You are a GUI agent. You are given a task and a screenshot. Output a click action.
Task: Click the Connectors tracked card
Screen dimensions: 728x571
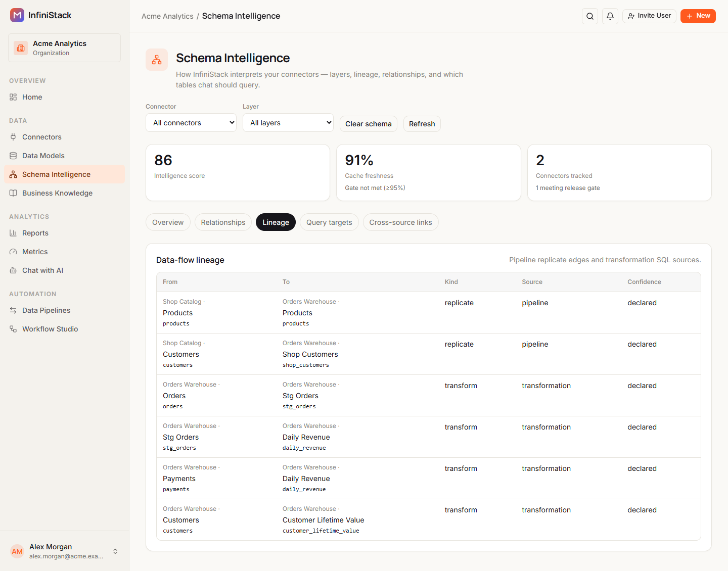[619, 172]
